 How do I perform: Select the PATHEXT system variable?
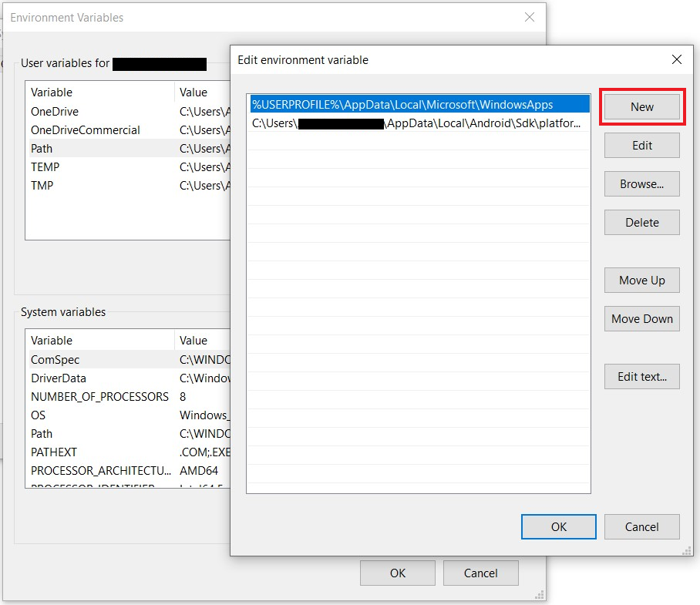tap(52, 452)
